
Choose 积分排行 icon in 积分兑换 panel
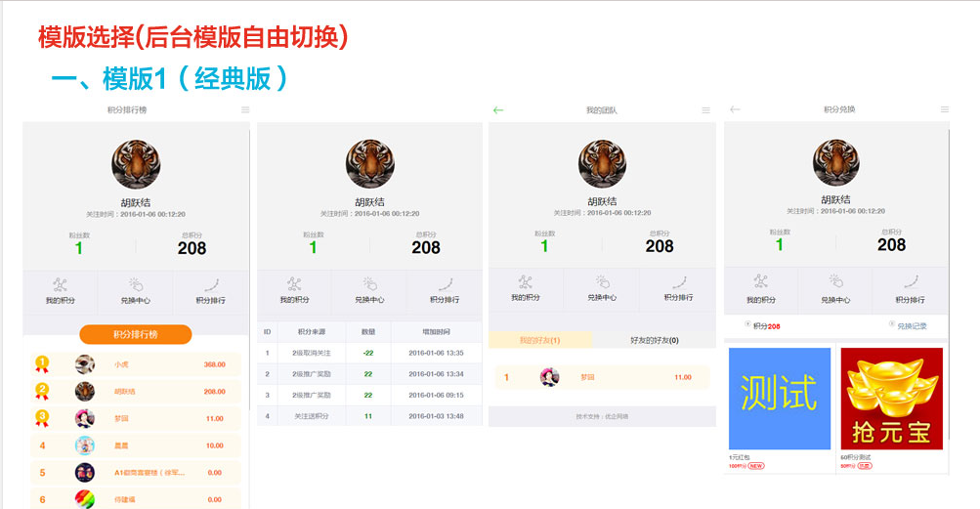[x=911, y=280]
